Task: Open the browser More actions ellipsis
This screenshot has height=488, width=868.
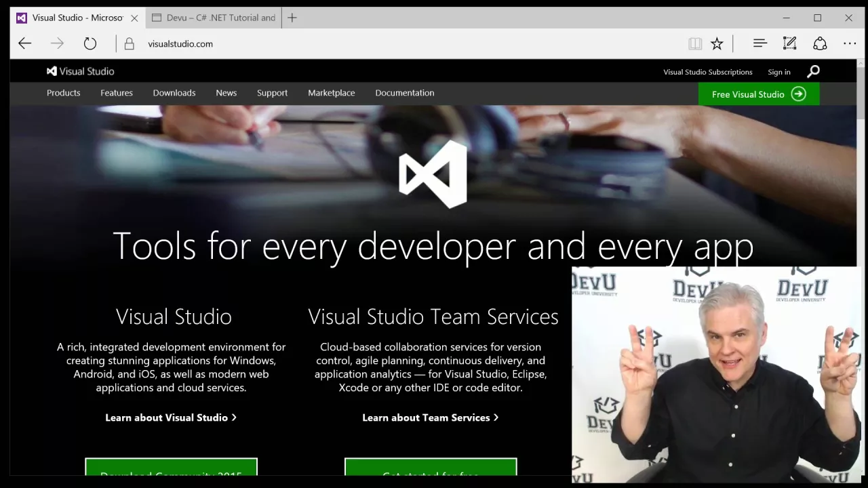Action: pyautogui.click(x=850, y=43)
